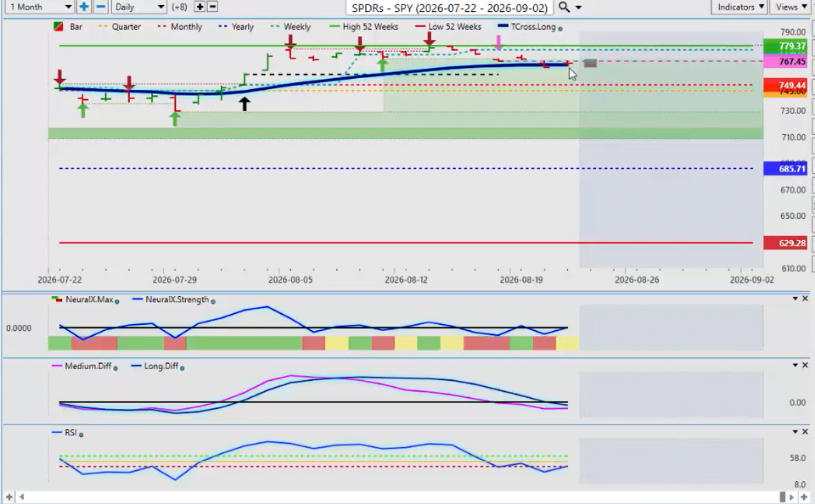Close the RSI indicator panel
The width and height of the screenshot is (815, 504).
click(805, 432)
